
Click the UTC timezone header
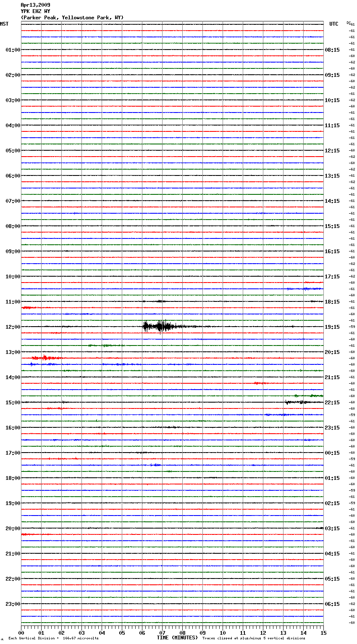coord(333,24)
